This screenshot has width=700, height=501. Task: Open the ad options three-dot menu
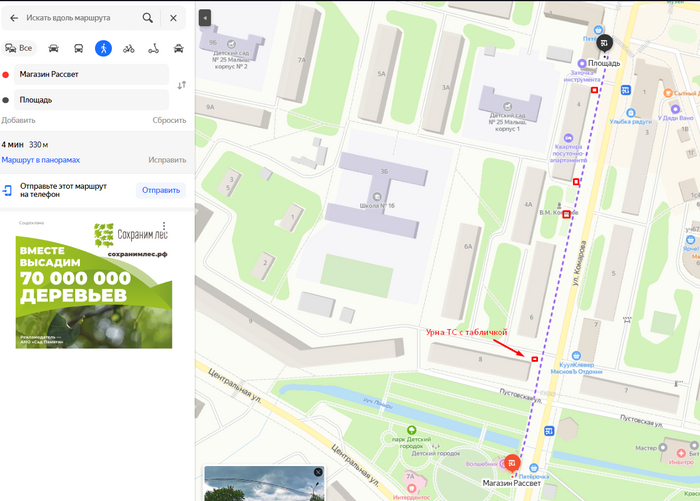(164, 225)
